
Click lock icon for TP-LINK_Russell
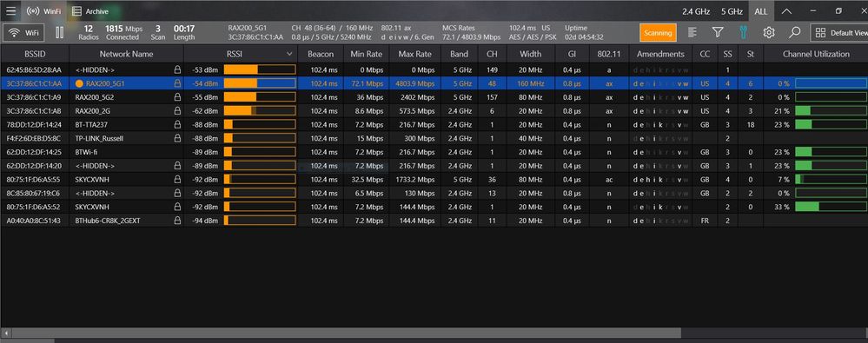click(177, 138)
